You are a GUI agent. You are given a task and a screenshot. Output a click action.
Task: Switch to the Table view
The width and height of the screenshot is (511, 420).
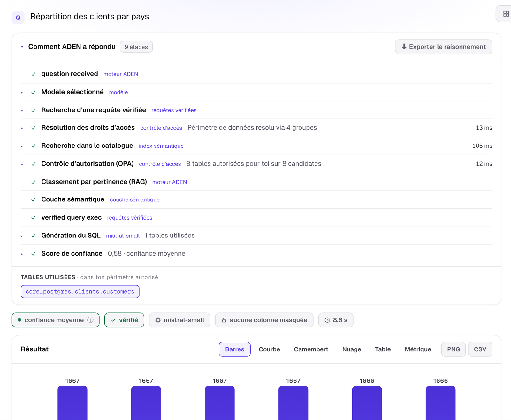383,349
